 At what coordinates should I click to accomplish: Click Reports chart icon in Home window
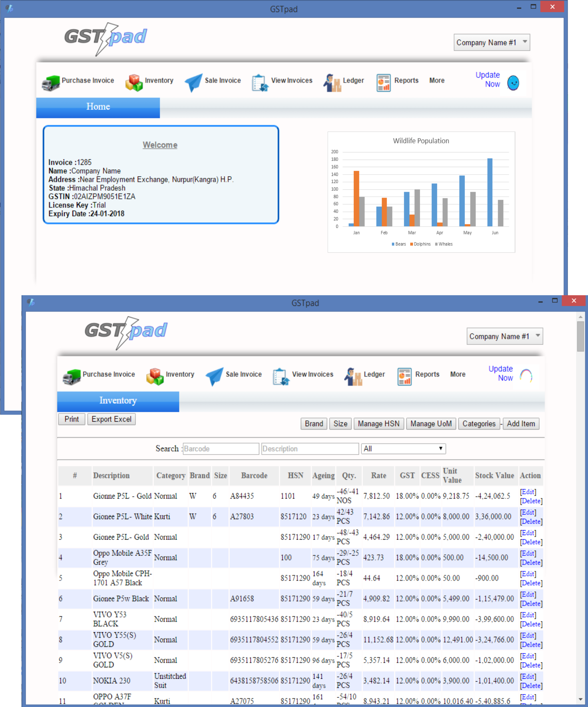383,83
